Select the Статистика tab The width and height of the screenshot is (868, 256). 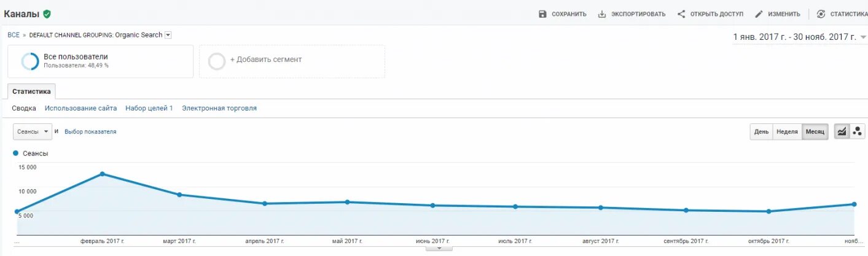coord(31,91)
